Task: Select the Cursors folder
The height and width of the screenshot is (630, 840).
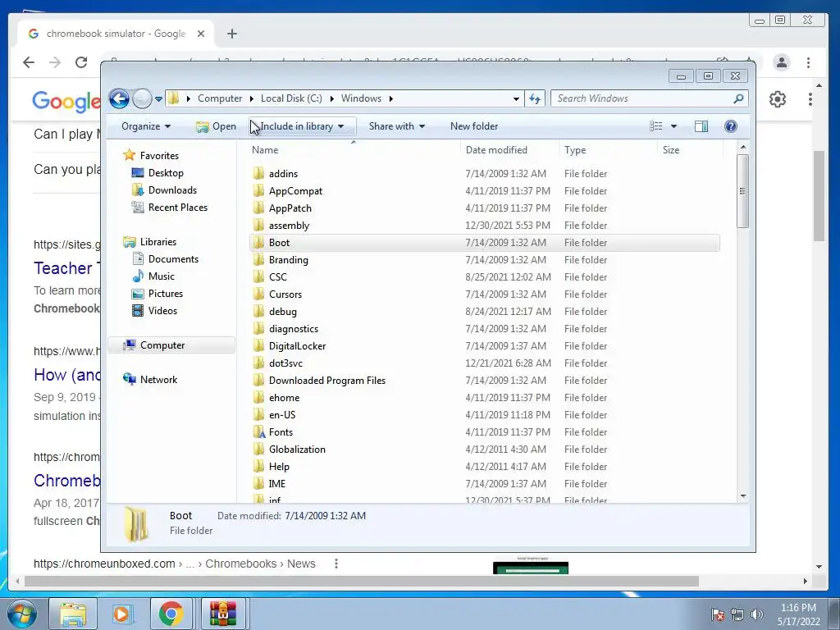Action: pos(285,294)
